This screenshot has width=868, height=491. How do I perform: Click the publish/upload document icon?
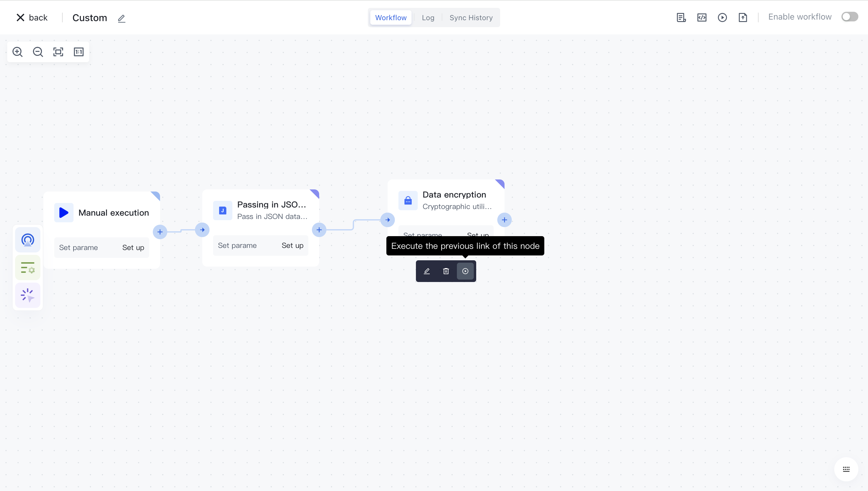coord(743,17)
